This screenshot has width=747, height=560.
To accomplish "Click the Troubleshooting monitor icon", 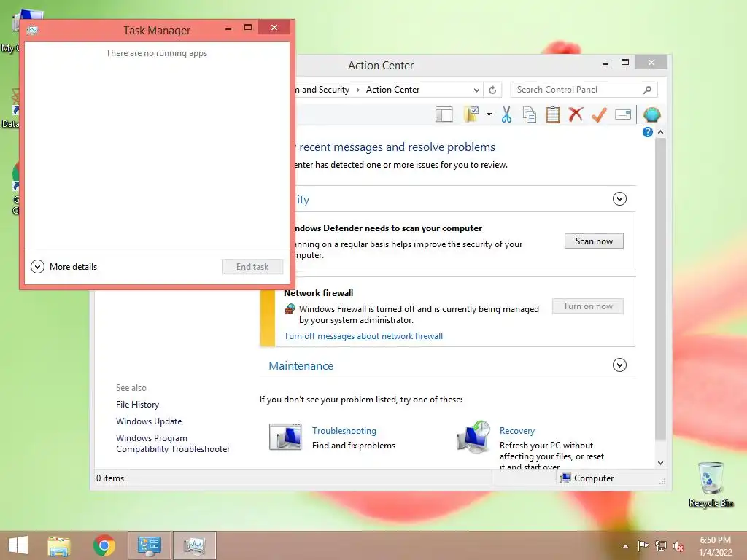I will tap(285, 437).
